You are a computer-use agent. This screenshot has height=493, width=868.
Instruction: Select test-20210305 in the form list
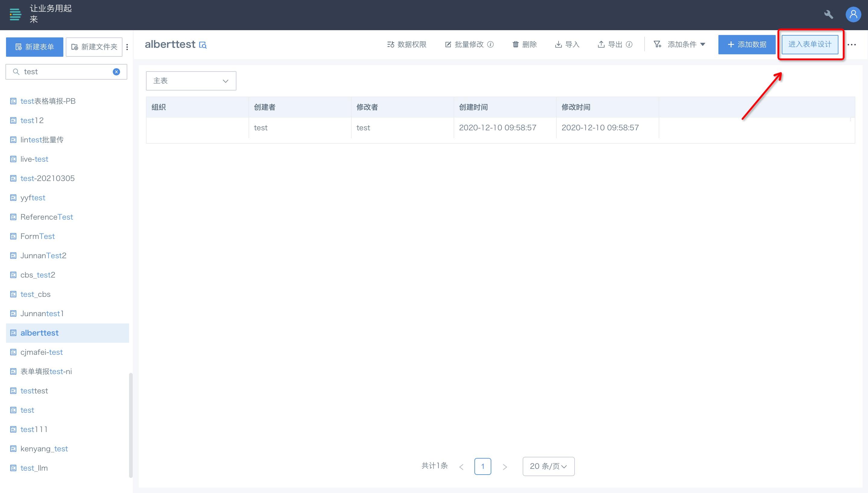tap(47, 178)
